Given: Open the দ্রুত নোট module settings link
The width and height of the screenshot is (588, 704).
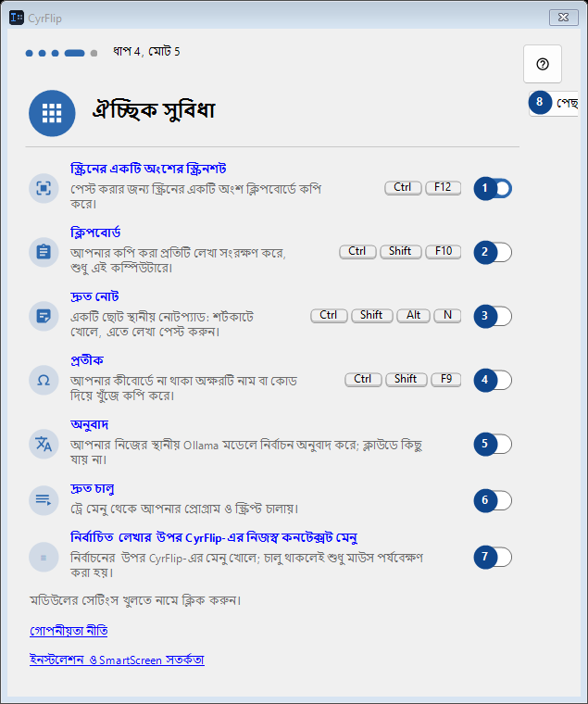Looking at the screenshot, I should tap(94, 296).
